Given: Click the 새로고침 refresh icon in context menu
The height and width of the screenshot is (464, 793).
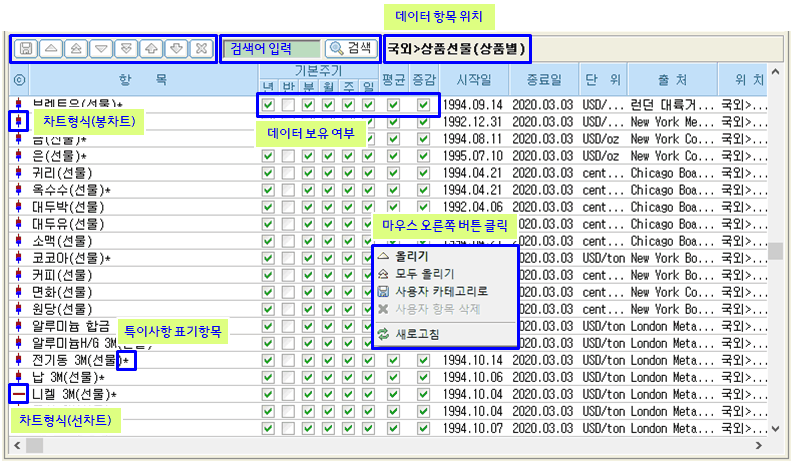Looking at the screenshot, I should click(x=383, y=334).
